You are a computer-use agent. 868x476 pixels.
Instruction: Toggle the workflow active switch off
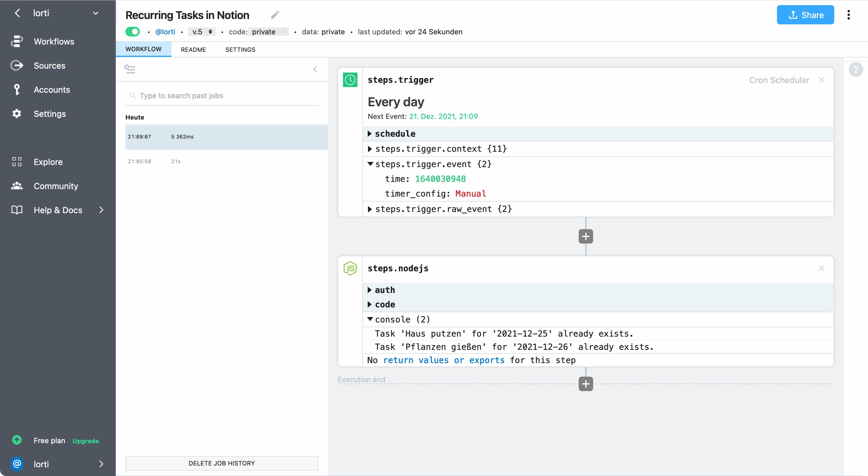click(x=133, y=32)
